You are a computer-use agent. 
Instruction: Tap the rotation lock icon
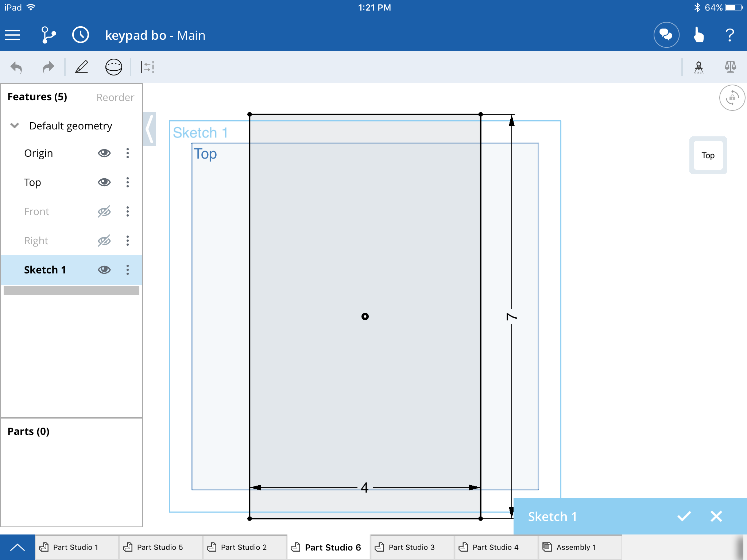click(732, 98)
